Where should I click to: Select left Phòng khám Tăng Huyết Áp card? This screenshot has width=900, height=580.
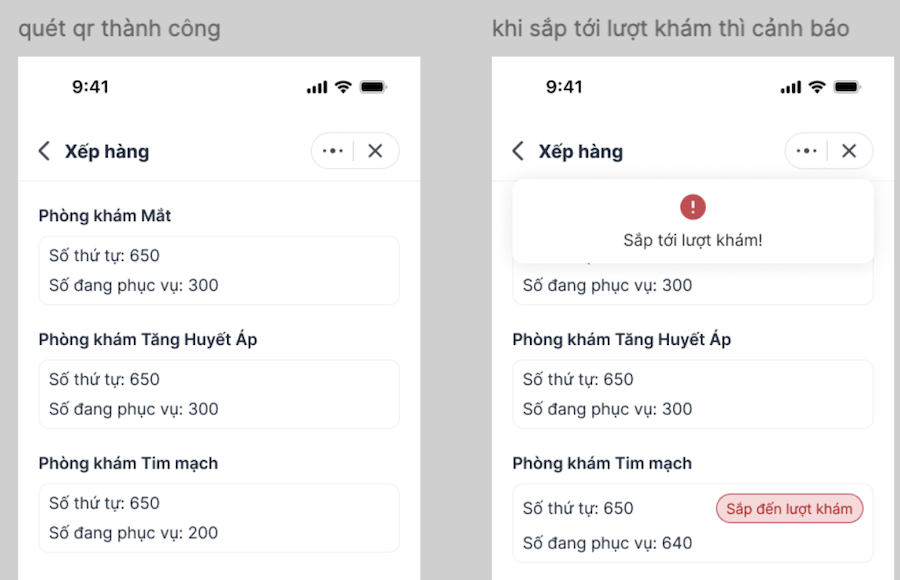218,394
